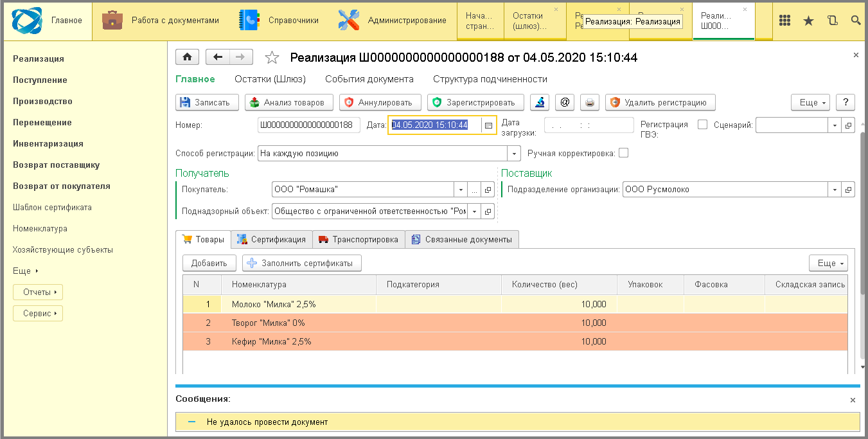
Task: Select the Транспортировка tab
Action: 359,239
